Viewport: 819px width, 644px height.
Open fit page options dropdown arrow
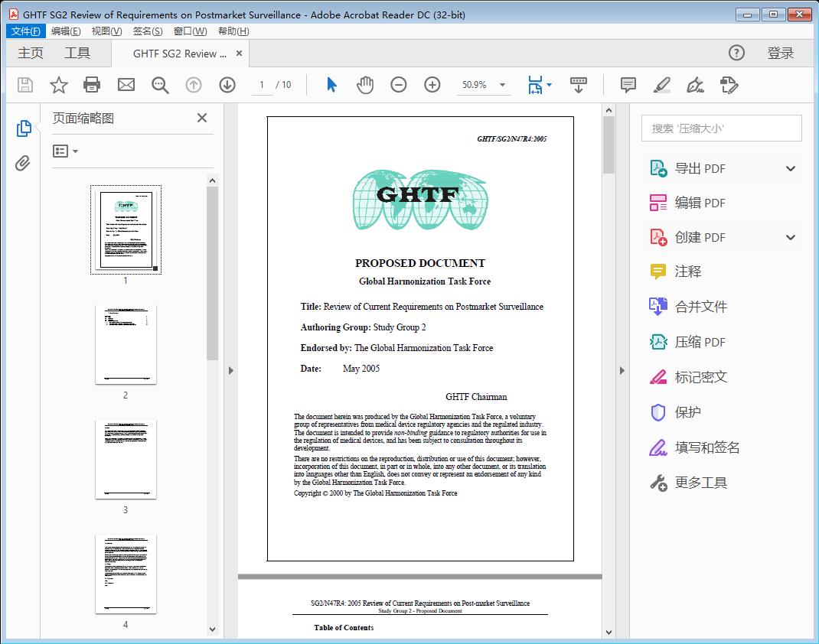click(549, 85)
